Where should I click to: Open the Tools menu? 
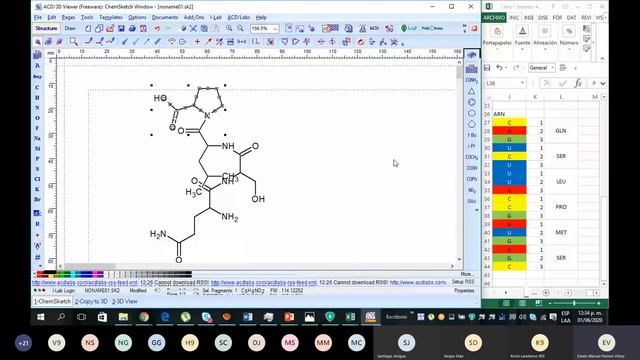[x=87, y=18]
